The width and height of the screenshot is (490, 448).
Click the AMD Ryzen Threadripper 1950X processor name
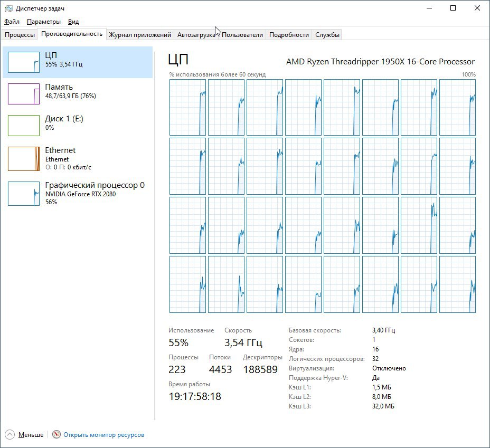coord(380,62)
